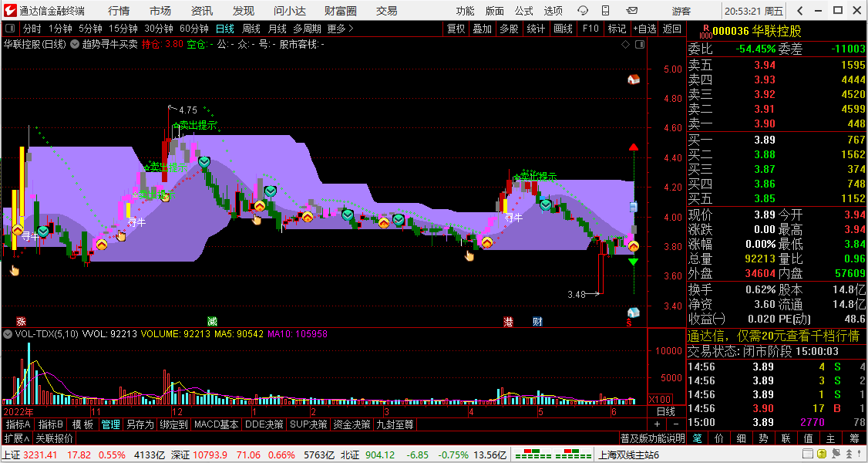Image resolution: width=868 pixels, height=463 pixels.
Task: Open 普及版功能说明 link
Action: pos(652,439)
